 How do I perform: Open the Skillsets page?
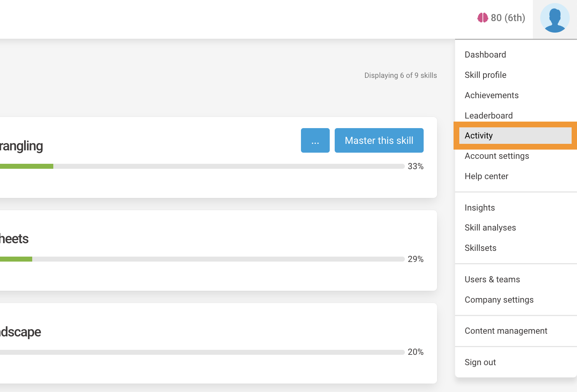pyautogui.click(x=480, y=248)
